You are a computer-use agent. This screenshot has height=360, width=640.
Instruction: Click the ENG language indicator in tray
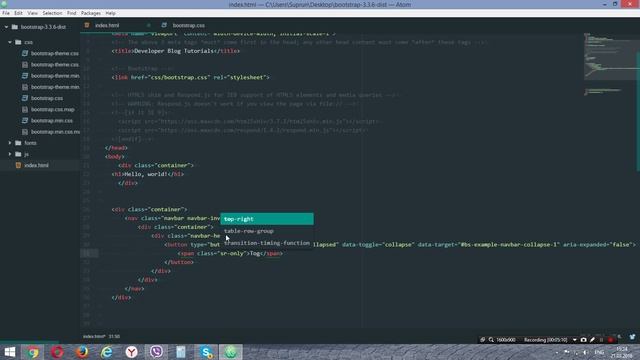(x=599, y=352)
